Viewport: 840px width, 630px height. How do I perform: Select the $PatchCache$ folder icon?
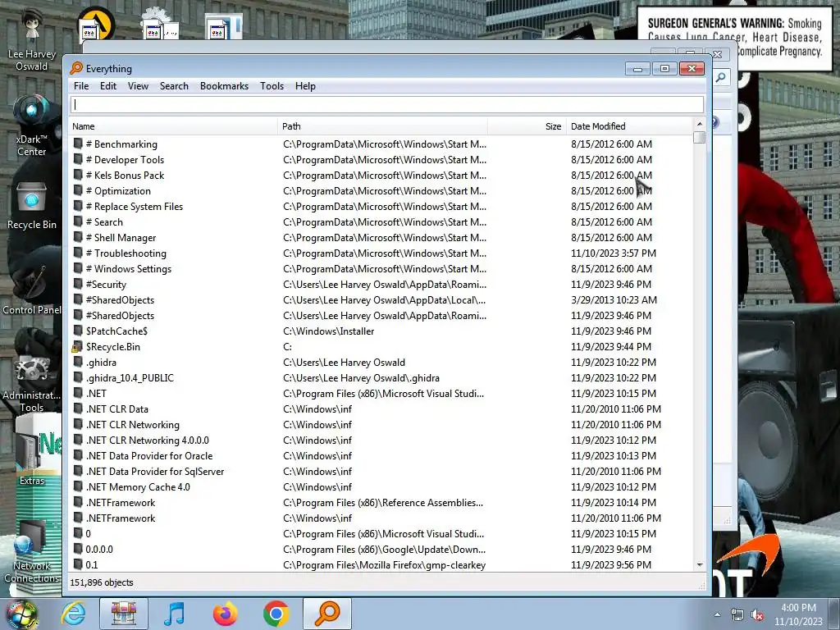[78, 331]
